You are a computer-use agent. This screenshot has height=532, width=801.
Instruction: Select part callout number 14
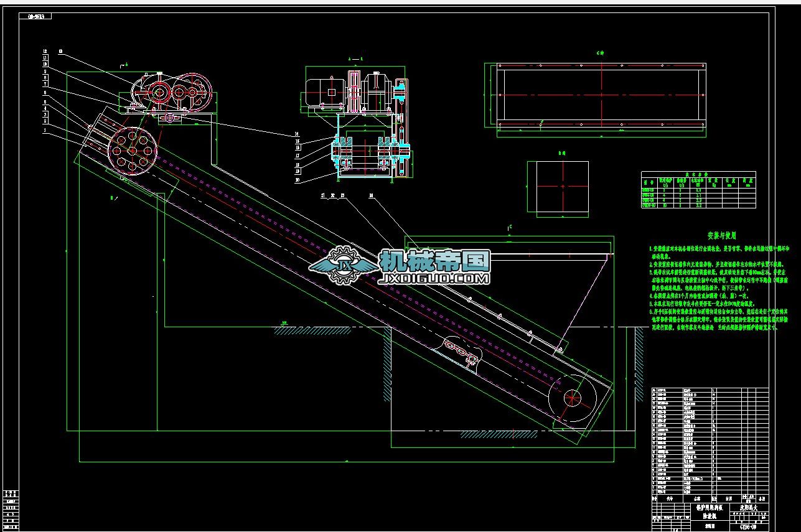pos(297,134)
